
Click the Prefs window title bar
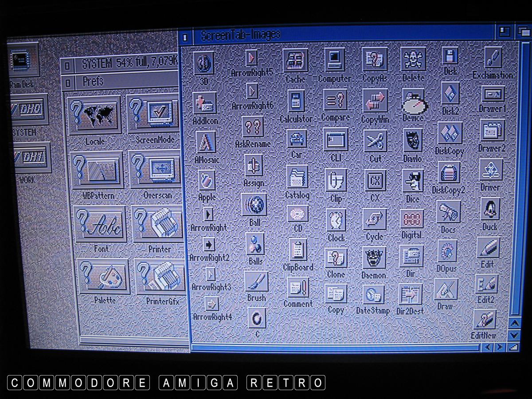129,82
